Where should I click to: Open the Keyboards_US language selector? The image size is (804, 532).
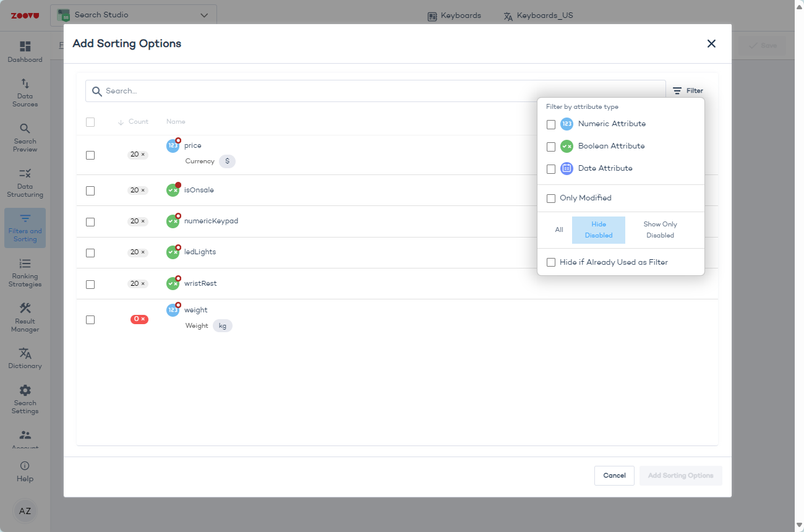[538, 16]
